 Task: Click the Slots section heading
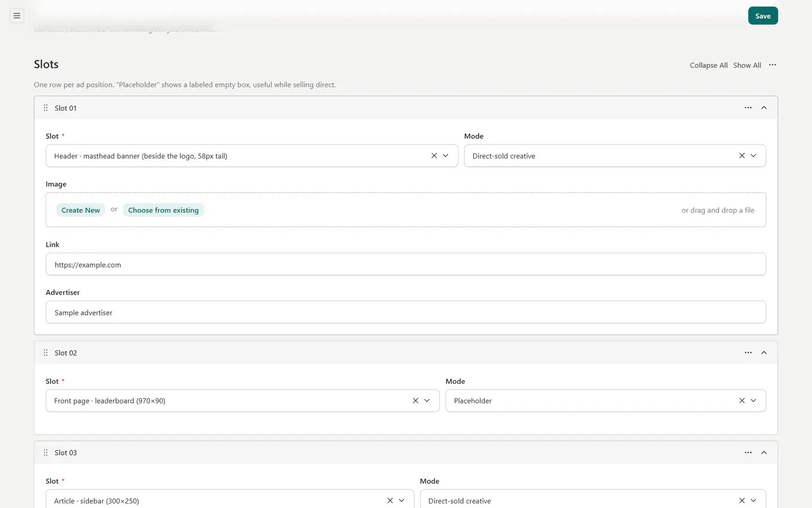click(x=46, y=64)
